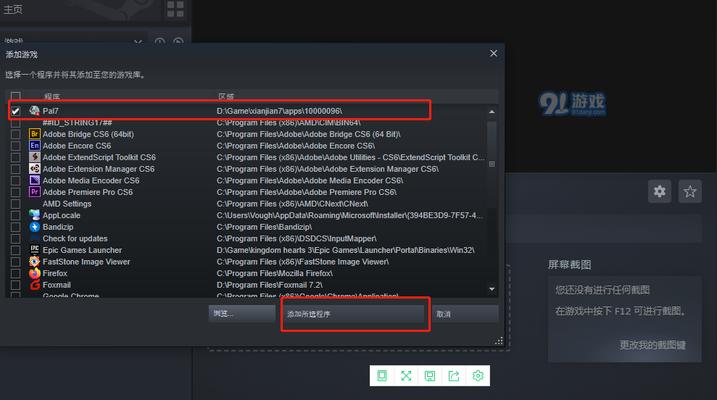Sort list by 区域 column header
Screen dimensions: 717x400
(x=226, y=96)
